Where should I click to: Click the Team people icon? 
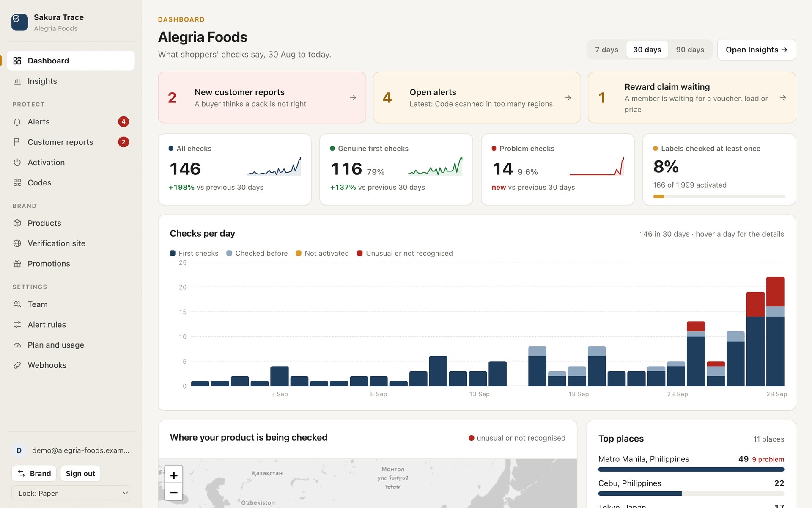(17, 304)
